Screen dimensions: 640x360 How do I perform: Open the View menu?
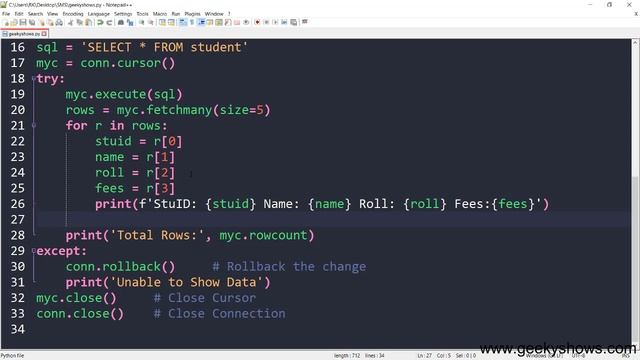[52, 13]
